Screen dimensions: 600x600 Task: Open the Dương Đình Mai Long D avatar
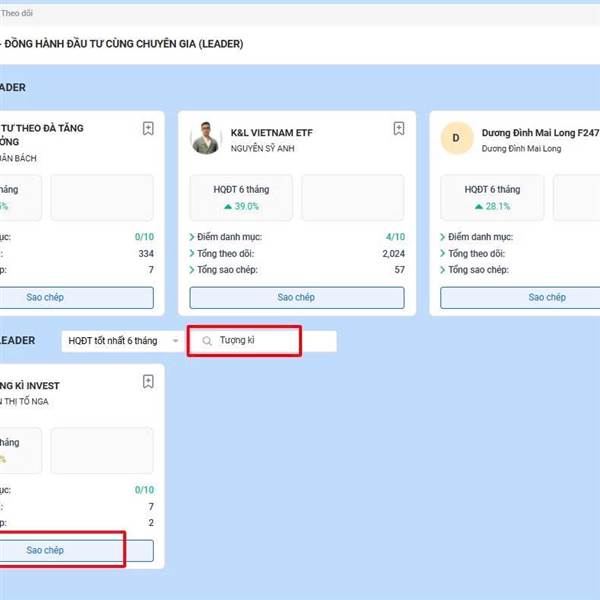coord(457,138)
